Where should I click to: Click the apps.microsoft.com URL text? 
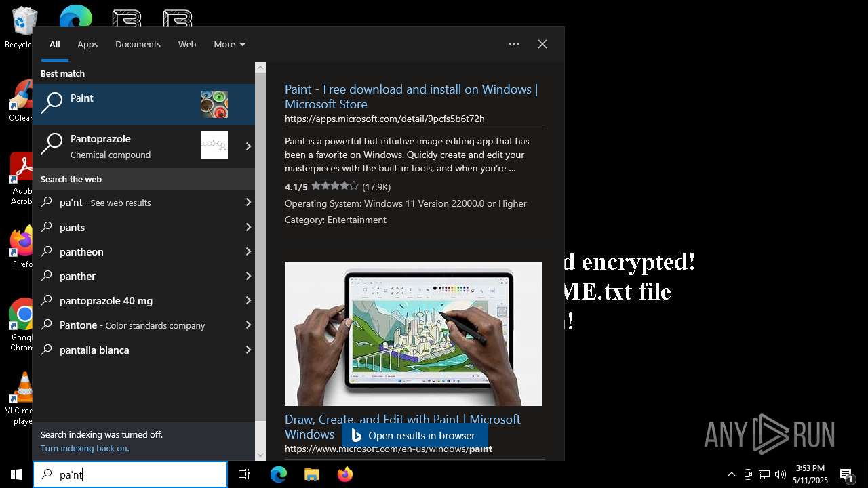pyautogui.click(x=384, y=119)
